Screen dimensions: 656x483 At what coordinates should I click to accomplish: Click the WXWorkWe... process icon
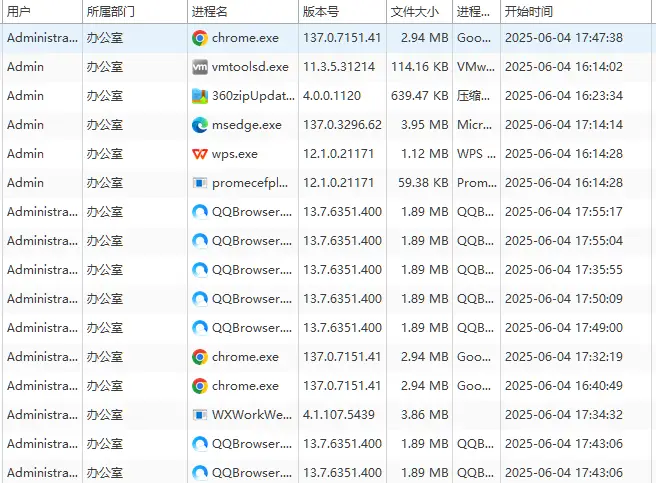[200, 415]
